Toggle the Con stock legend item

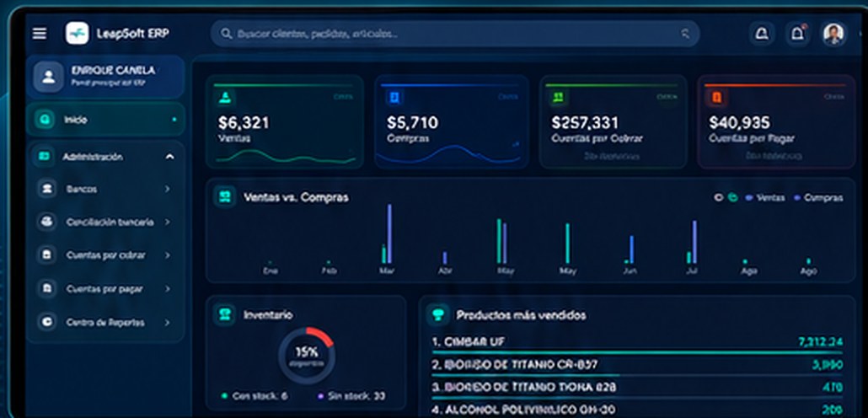point(255,396)
